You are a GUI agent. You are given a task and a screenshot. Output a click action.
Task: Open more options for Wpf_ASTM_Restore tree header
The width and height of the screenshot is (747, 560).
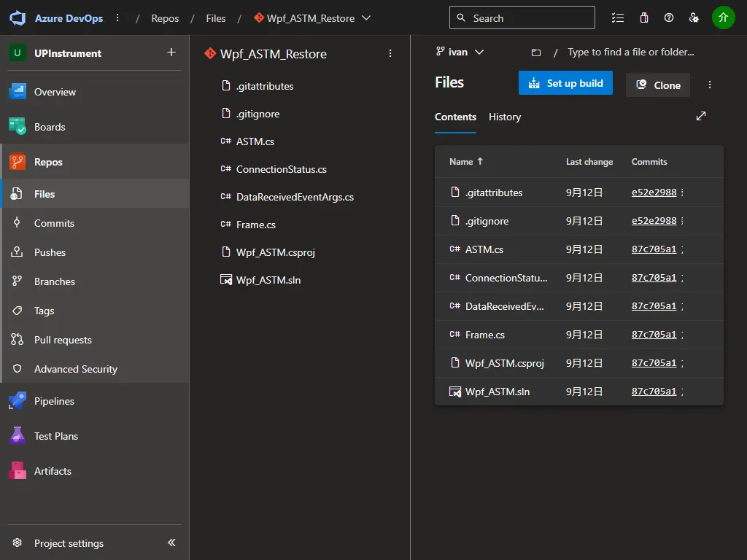point(390,53)
